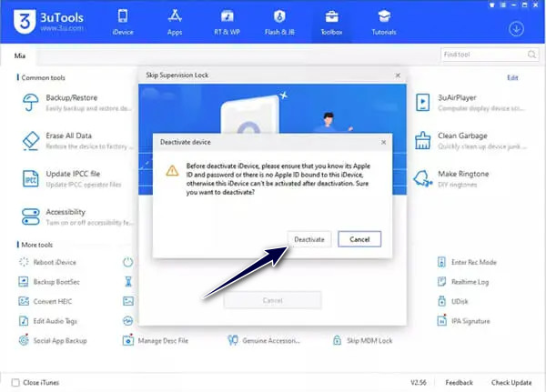546x392 pixels.
Task: Click the hourglass icon in More tools
Action: click(x=128, y=281)
